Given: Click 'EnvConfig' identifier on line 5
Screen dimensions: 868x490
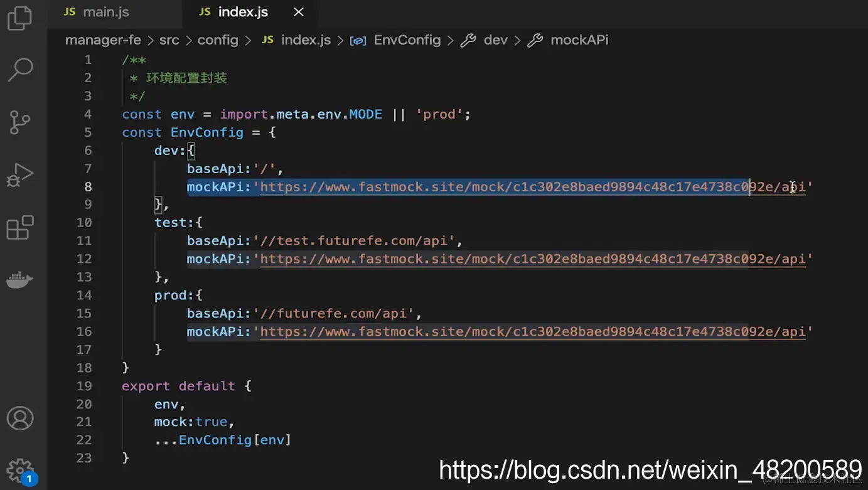Looking at the screenshot, I should point(207,132).
